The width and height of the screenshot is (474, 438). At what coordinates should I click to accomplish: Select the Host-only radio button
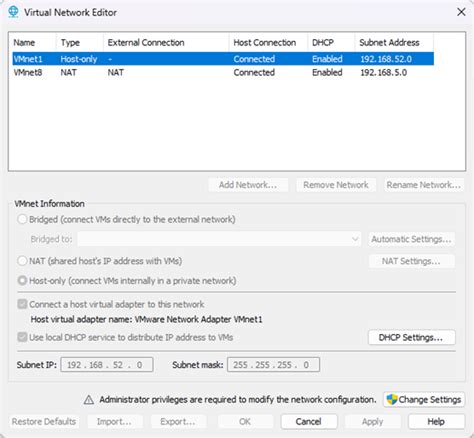(22, 281)
